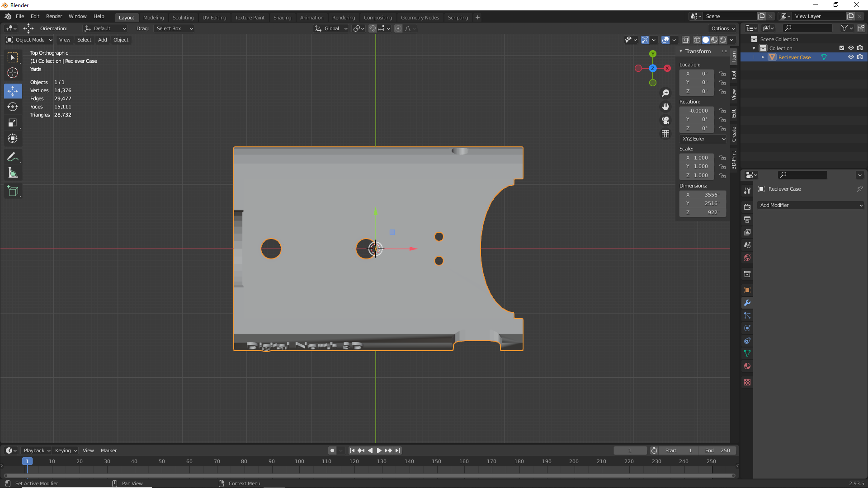Hide Reciever Case in viewport

pos(851,57)
